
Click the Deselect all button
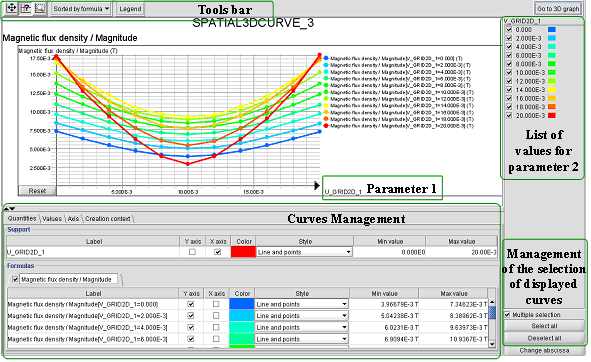tap(544, 338)
